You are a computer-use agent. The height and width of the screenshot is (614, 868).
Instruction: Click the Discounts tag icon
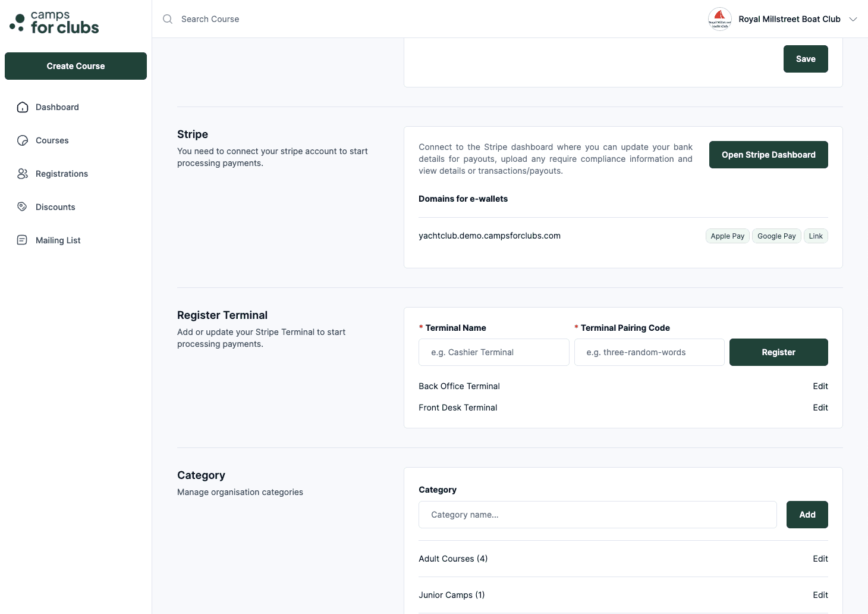point(23,207)
